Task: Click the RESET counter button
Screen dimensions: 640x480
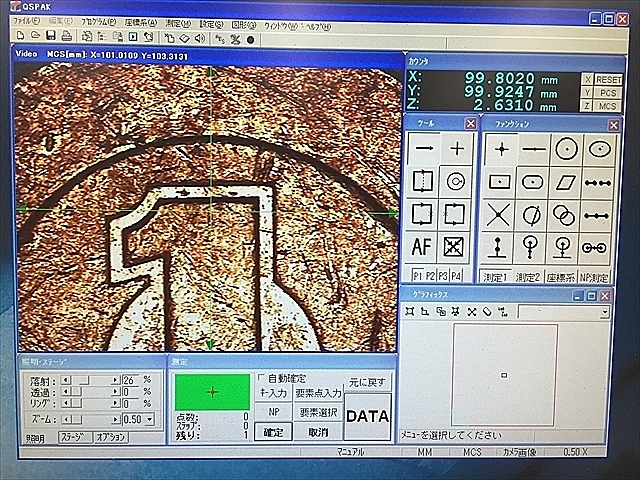Action: 608,80
